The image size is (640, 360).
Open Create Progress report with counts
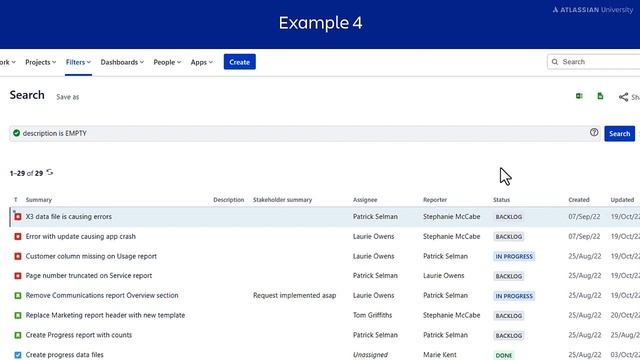pyautogui.click(x=79, y=335)
